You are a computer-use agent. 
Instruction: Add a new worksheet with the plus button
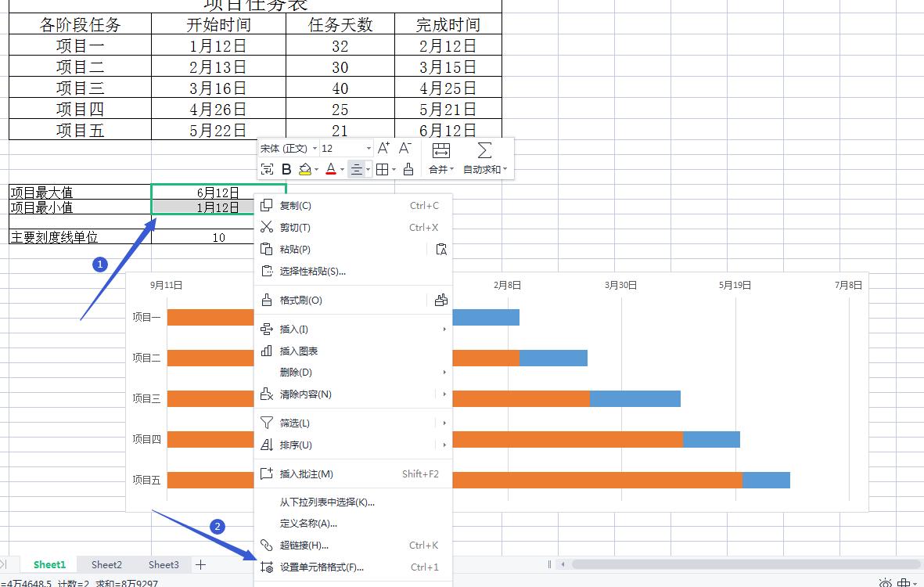pyautogui.click(x=200, y=564)
